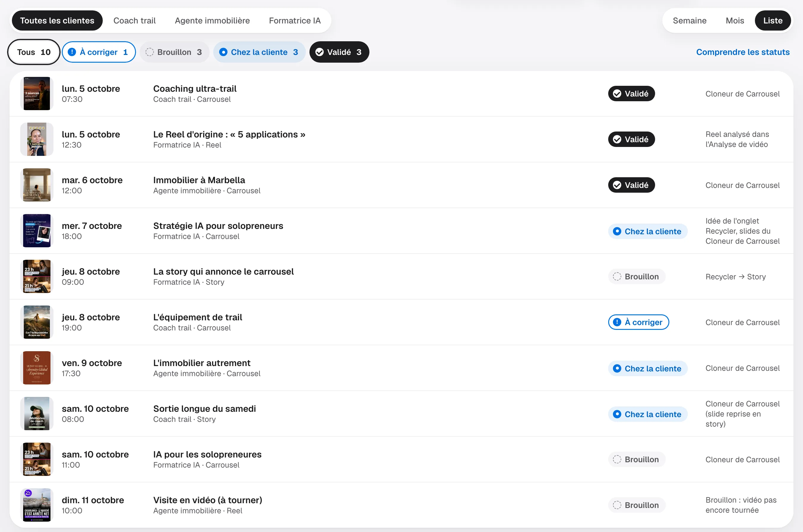
Task: Select the Toutes les clientes tab
Action: [57, 21]
